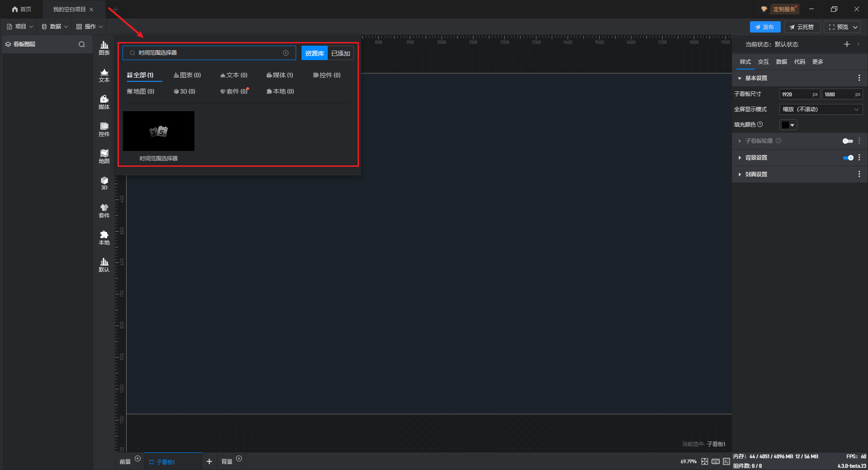The image size is (868, 470).
Task: Filter by 控件 (0) category
Action: pyautogui.click(x=327, y=75)
